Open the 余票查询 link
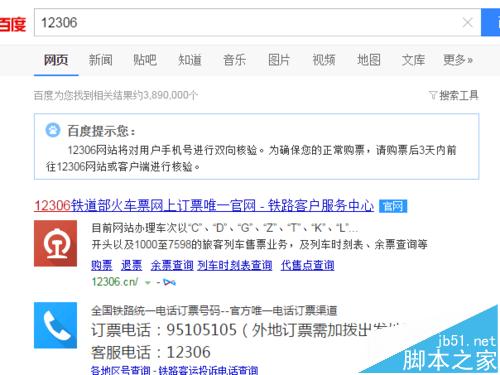Viewport: 500px width, 375px height. point(172,265)
